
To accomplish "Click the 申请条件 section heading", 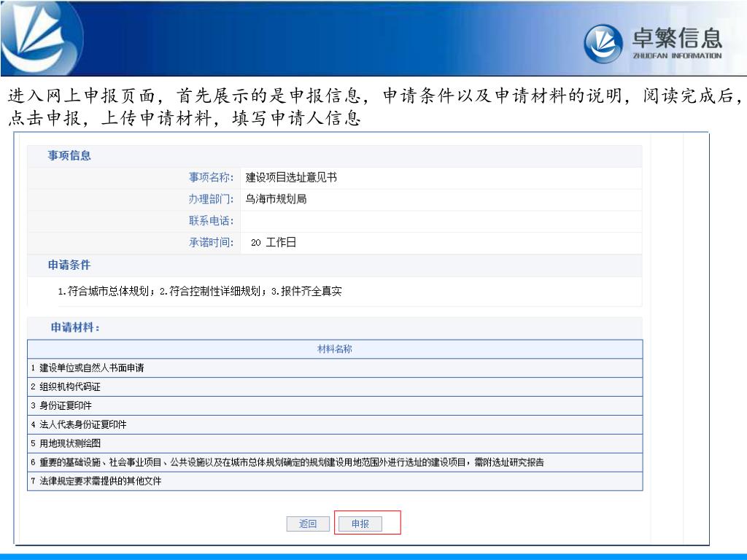I will tap(69, 265).
